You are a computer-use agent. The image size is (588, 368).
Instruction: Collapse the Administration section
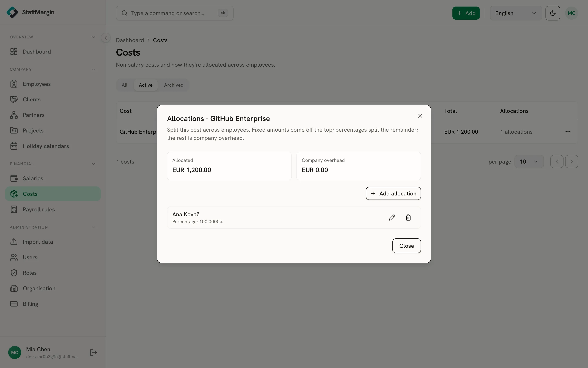coord(93,227)
